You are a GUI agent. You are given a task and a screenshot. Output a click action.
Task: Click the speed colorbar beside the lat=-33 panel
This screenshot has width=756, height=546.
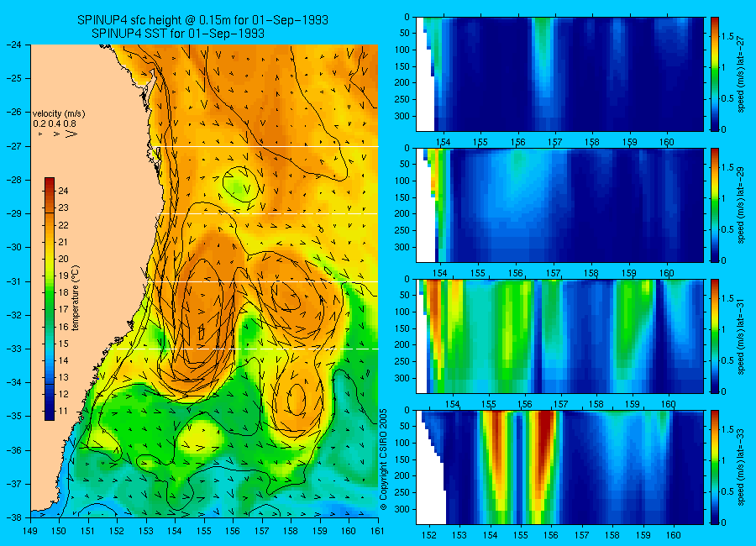click(x=715, y=467)
